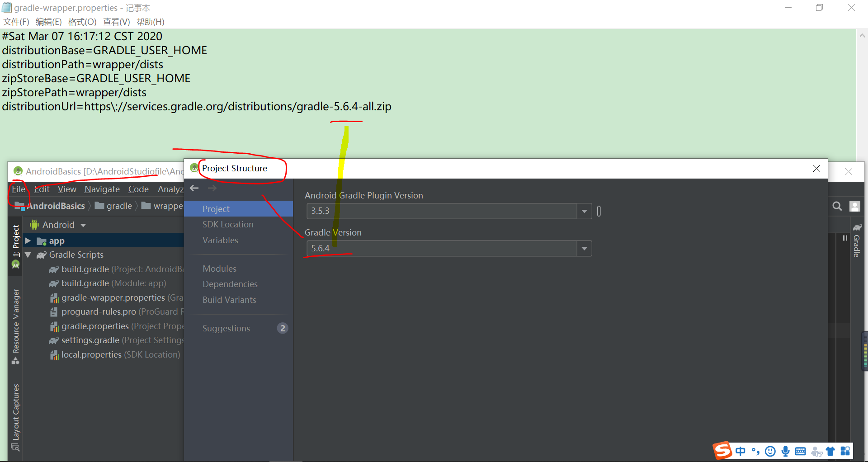Image resolution: width=868 pixels, height=462 pixels.
Task: Open Gradle Version dropdown arrow
Action: (584, 249)
